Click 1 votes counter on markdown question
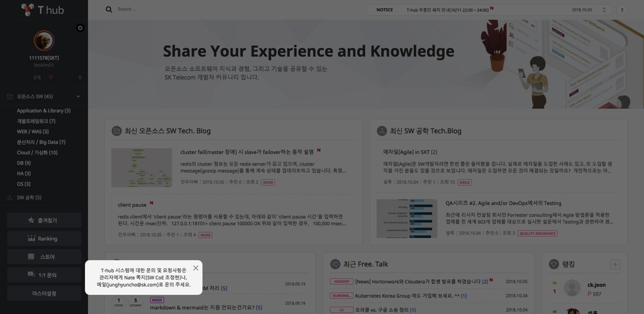The width and height of the screenshot is (644, 314). [119, 303]
